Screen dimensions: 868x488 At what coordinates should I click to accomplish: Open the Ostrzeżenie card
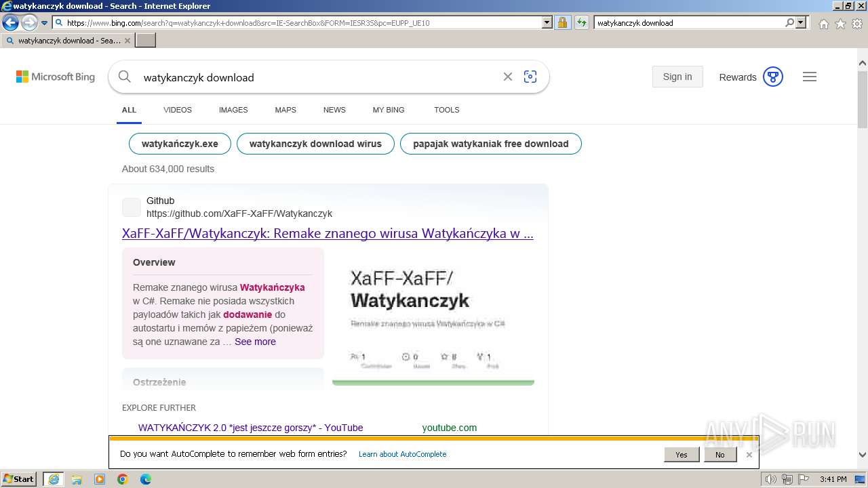[223, 380]
